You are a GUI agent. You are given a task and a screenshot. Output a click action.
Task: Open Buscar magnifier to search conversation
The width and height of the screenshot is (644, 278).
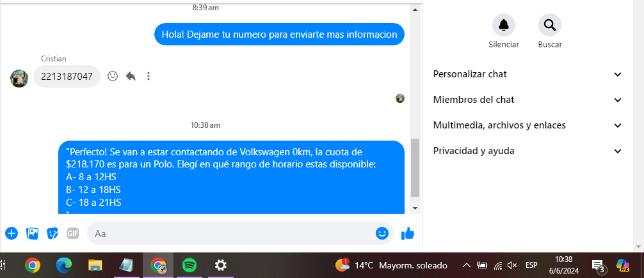click(549, 25)
